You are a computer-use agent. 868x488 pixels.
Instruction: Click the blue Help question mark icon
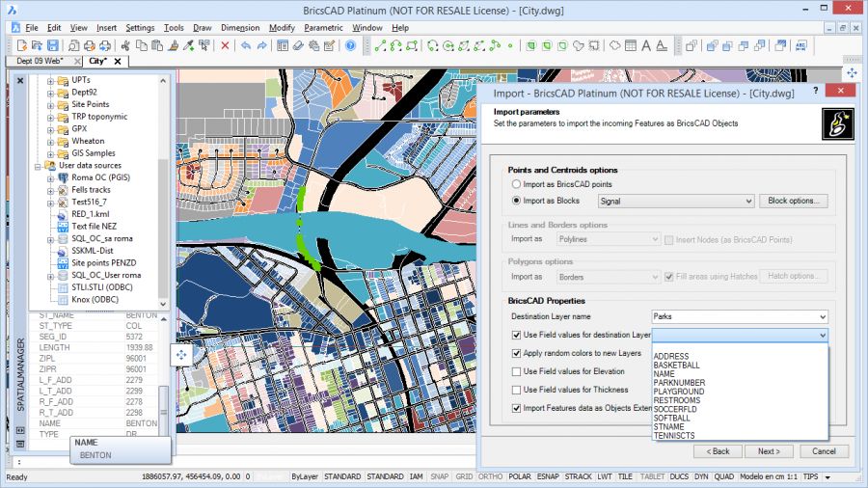click(350, 45)
